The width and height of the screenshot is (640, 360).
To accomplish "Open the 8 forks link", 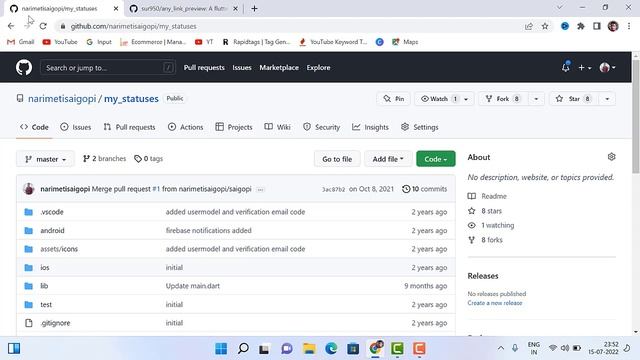I will [485, 240].
